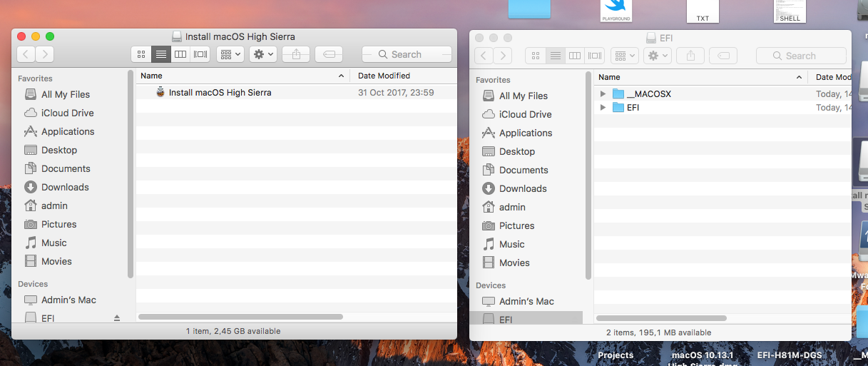
Task: Click sidebar vertical scrollbar in Install macOS window
Action: point(130,173)
